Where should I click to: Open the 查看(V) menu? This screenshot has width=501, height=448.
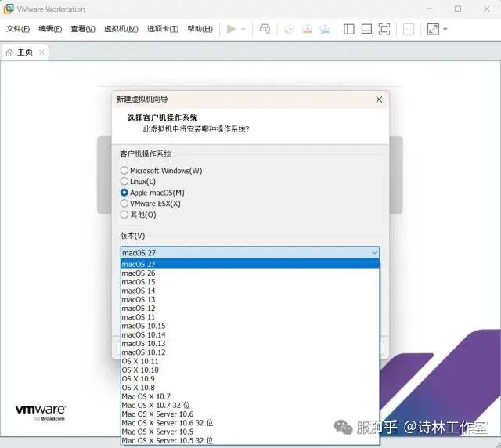click(x=83, y=29)
